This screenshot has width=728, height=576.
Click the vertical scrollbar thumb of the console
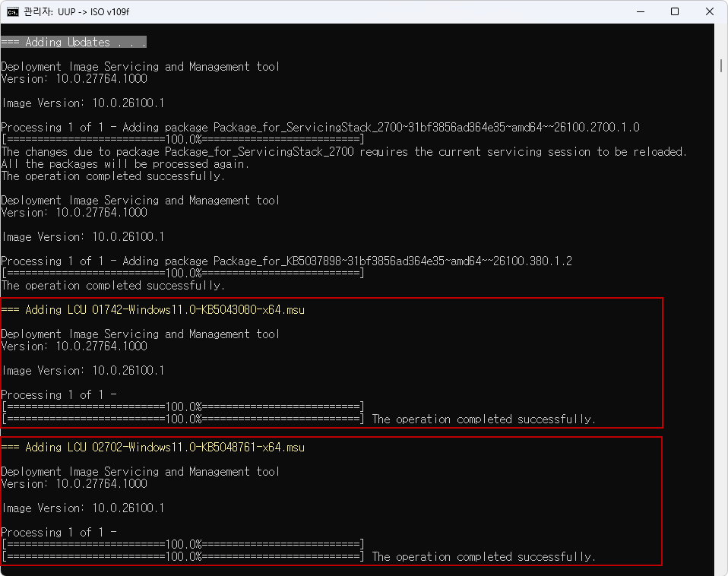(721, 65)
